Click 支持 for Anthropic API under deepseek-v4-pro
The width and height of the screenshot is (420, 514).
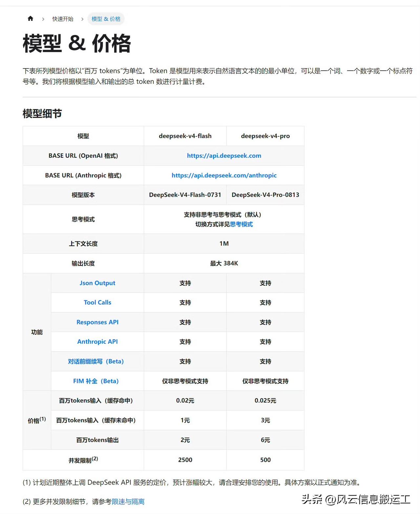265,341
